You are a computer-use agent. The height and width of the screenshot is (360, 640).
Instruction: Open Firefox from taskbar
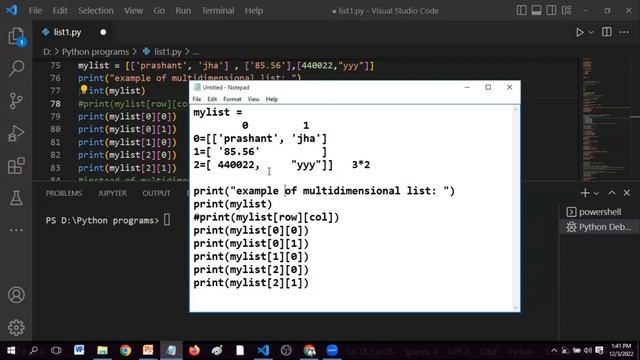(x=194, y=350)
